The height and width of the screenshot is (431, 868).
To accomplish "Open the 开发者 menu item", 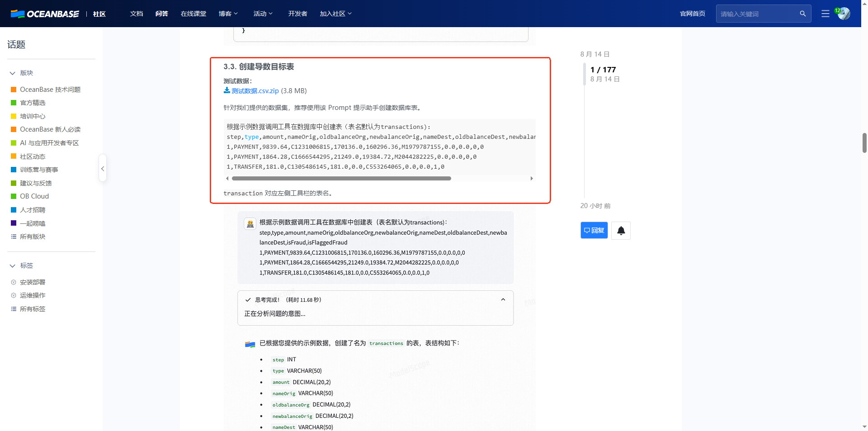I will (298, 14).
